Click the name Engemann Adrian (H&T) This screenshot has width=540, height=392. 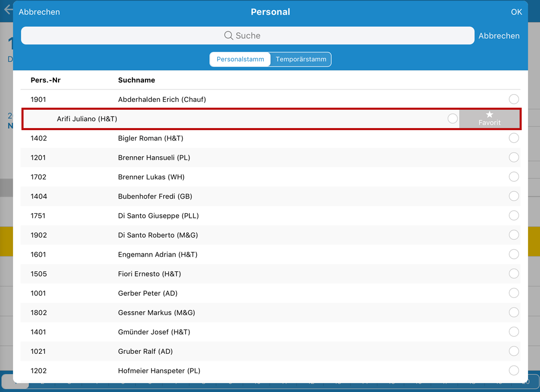[157, 255]
